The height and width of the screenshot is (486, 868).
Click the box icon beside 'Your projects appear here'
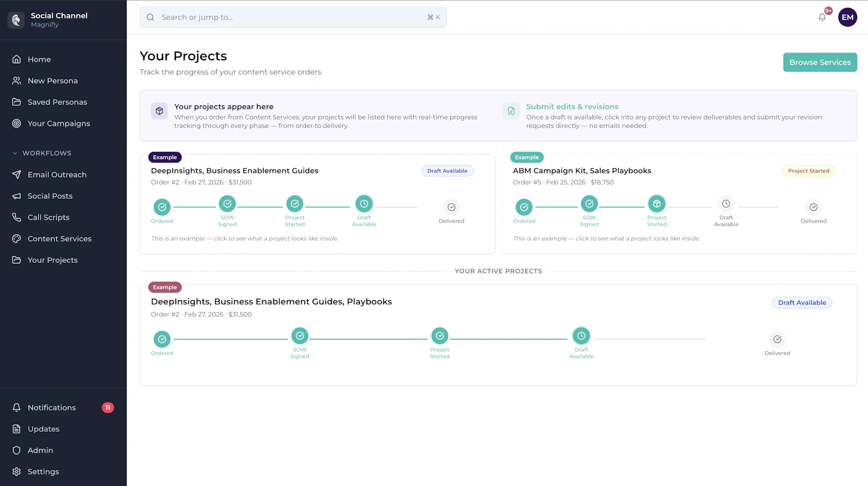click(159, 111)
